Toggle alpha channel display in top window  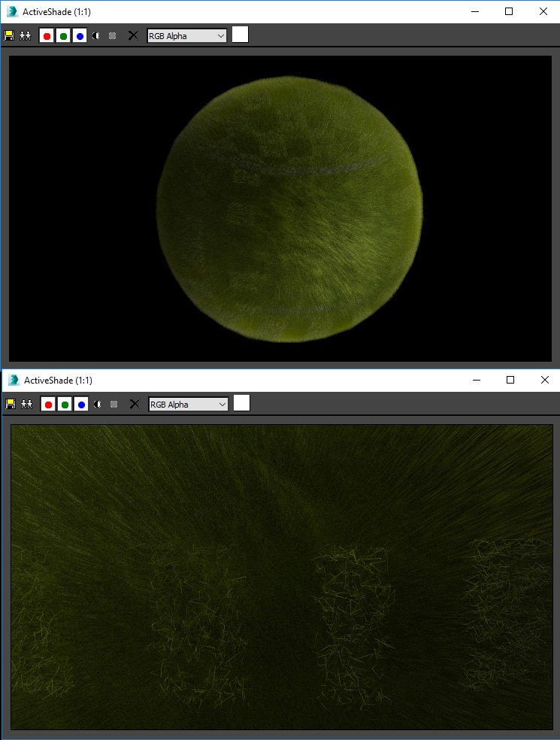point(96,35)
